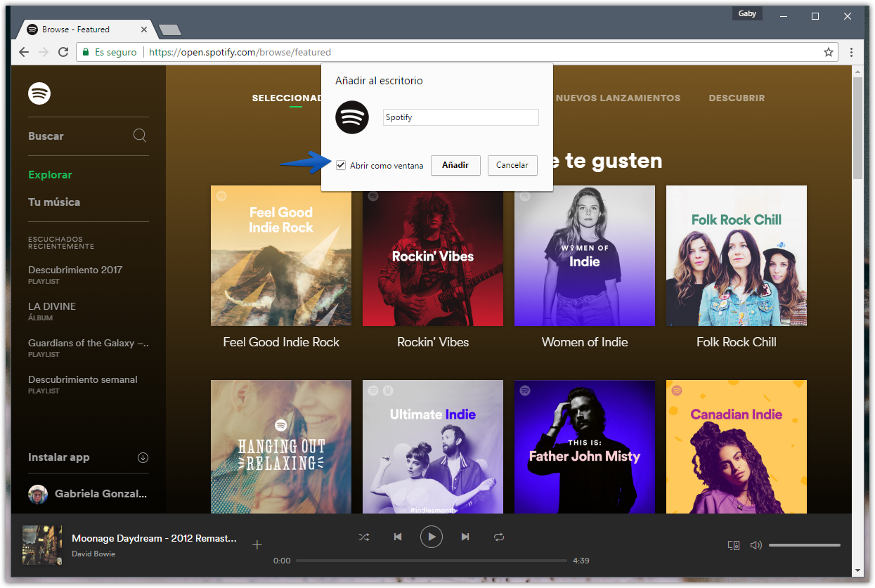The image size is (875, 588).
Task: Click the Women of Indie title text
Action: [585, 342]
